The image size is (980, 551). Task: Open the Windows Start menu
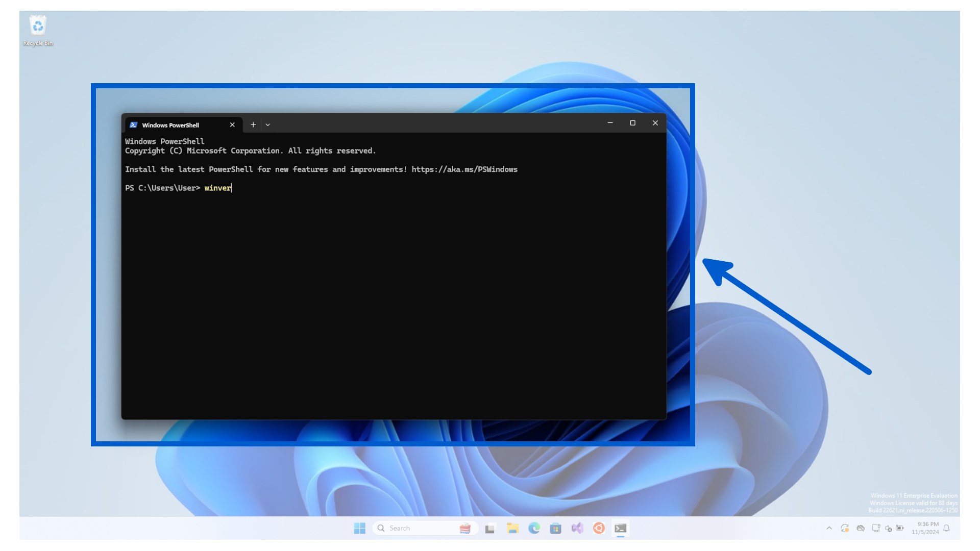tap(359, 528)
